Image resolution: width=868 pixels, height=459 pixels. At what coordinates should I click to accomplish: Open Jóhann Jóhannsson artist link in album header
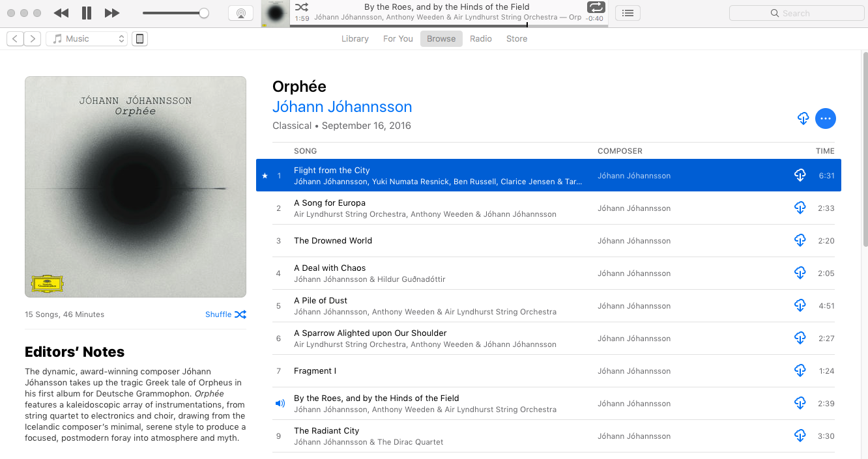pyautogui.click(x=342, y=107)
